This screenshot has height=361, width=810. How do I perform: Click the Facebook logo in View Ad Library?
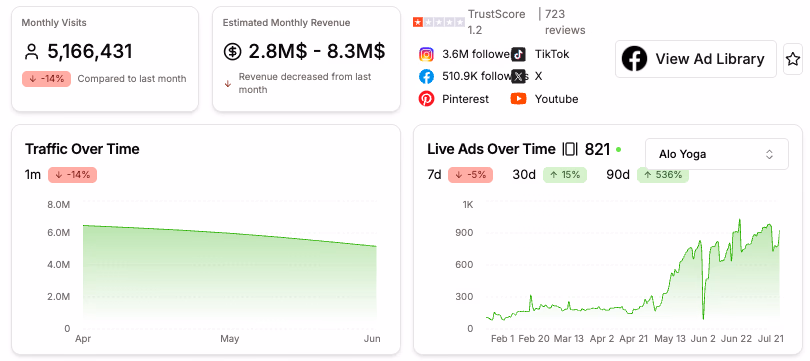coord(634,59)
